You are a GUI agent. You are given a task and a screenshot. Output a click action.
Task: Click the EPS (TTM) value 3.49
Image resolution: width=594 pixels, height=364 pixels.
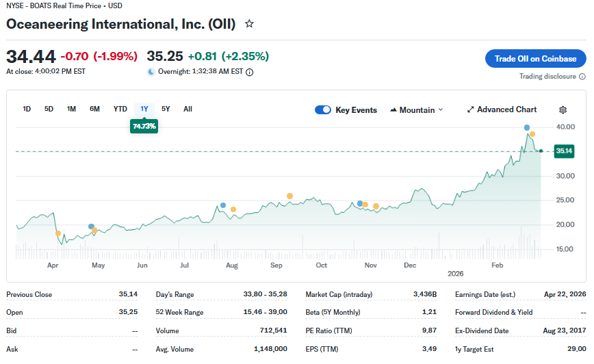click(430, 349)
